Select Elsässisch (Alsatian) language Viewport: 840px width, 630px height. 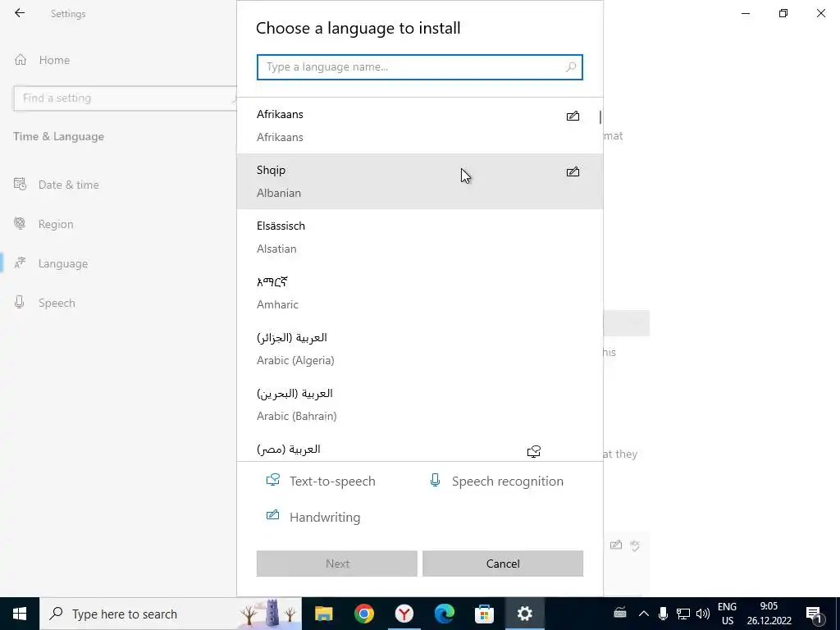pos(419,237)
